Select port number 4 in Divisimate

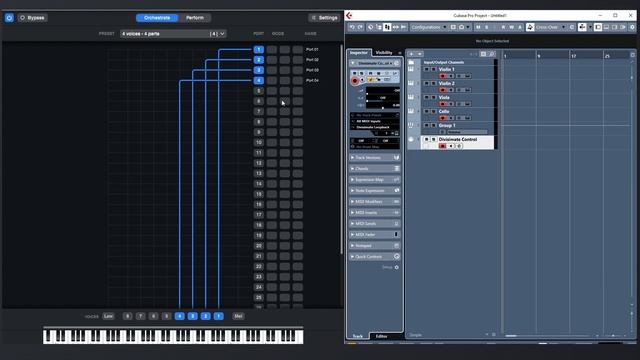point(258,80)
